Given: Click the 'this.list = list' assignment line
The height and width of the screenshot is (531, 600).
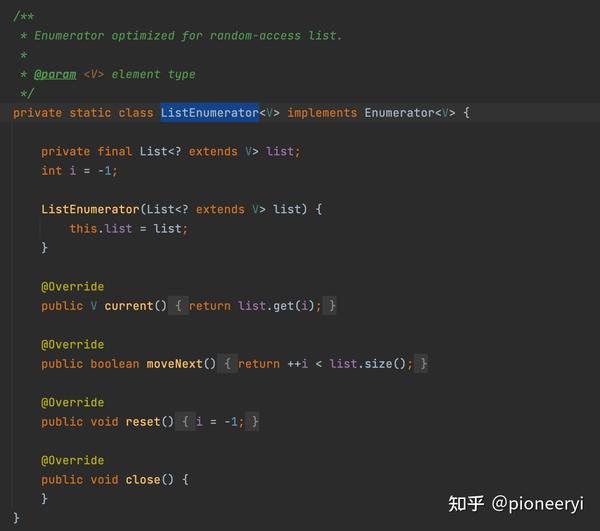Looking at the screenshot, I should click(x=129, y=228).
